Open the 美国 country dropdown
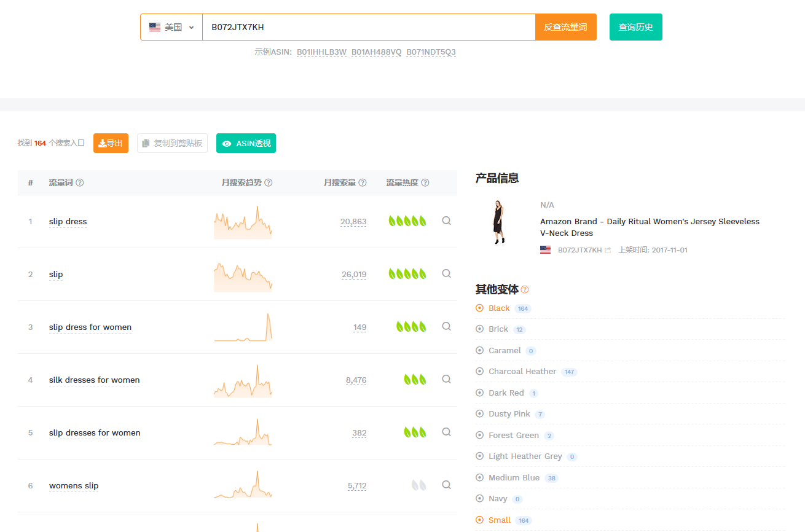 point(171,27)
